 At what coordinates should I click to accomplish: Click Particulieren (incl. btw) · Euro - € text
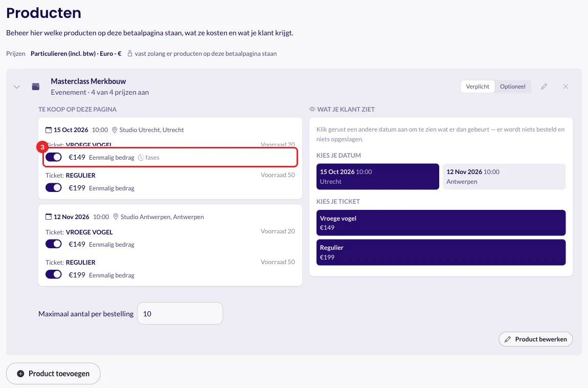[x=76, y=53]
